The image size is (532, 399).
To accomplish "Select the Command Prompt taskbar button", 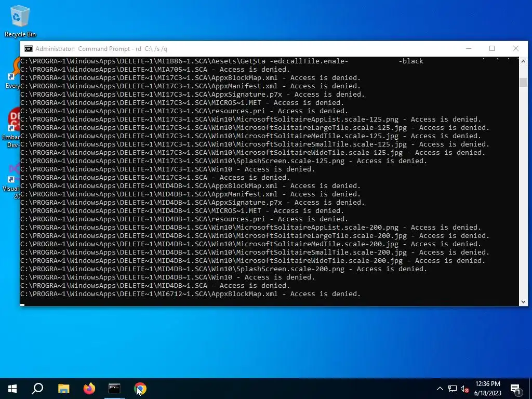I will point(114,389).
